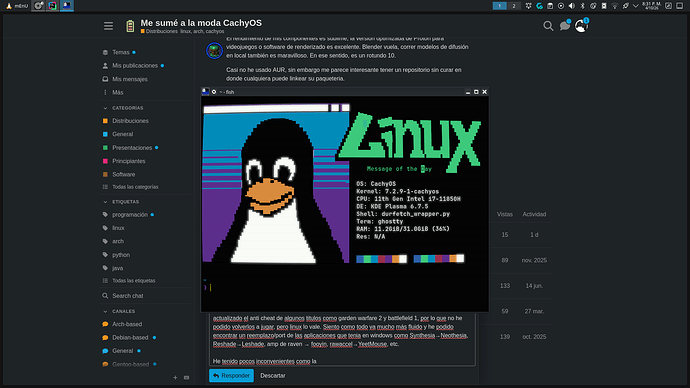The width and height of the screenshot is (690, 388).
Task: Click the forum battery logo
Action: [130, 26]
